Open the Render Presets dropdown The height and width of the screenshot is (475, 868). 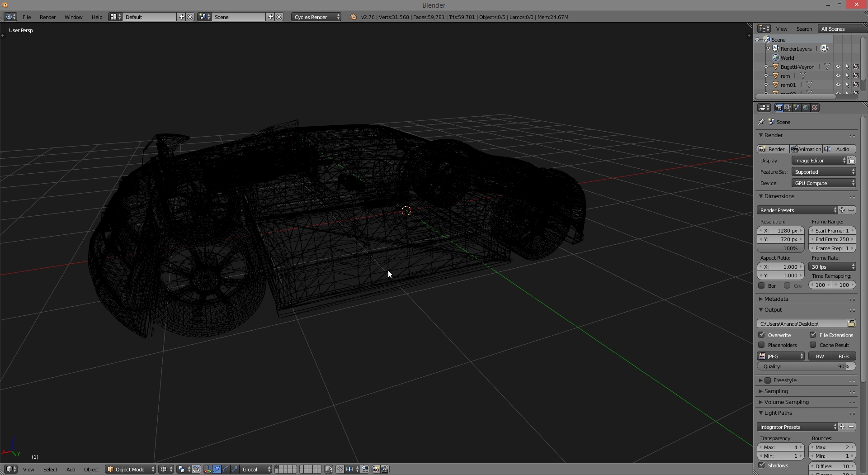tap(797, 210)
